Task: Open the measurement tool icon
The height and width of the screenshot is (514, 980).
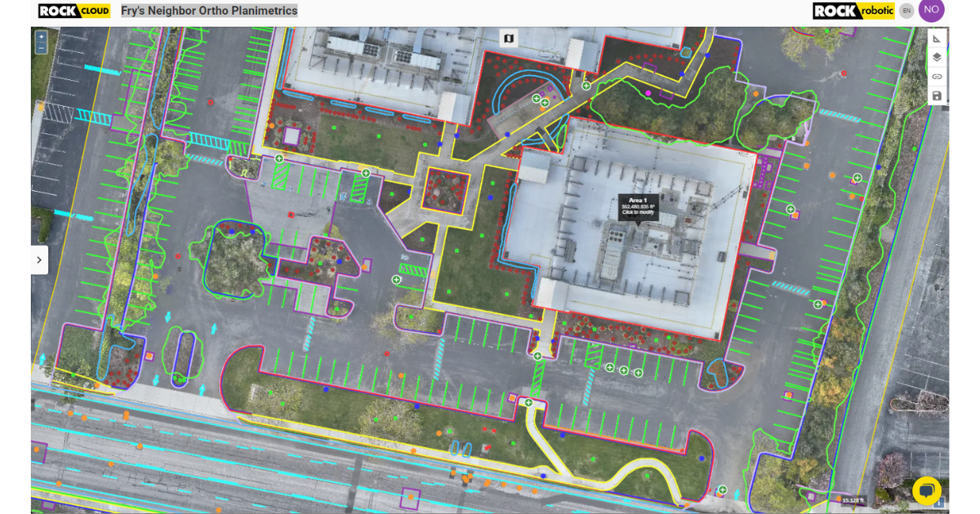Action: (x=937, y=38)
